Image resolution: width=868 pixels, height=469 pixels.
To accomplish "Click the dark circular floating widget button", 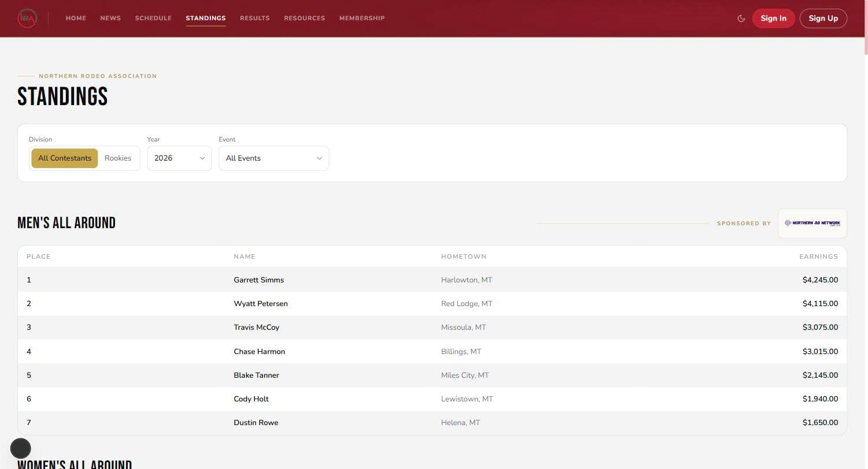I will point(21,448).
